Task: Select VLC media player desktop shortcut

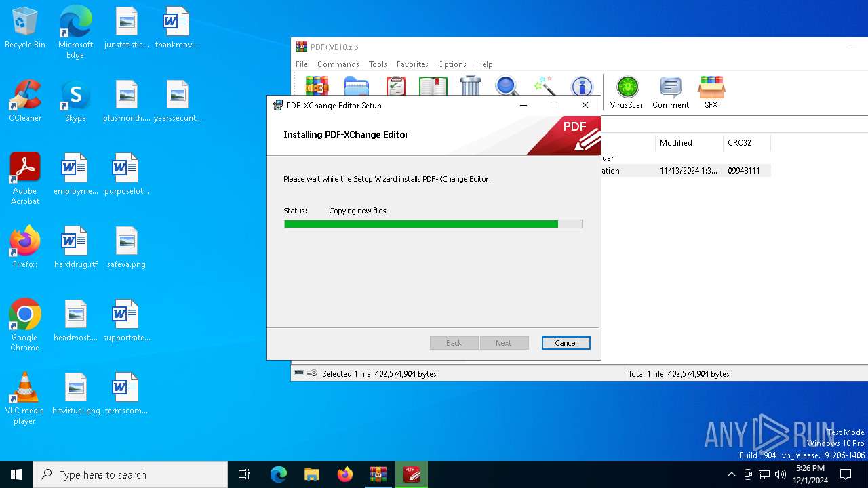Action: tap(25, 398)
